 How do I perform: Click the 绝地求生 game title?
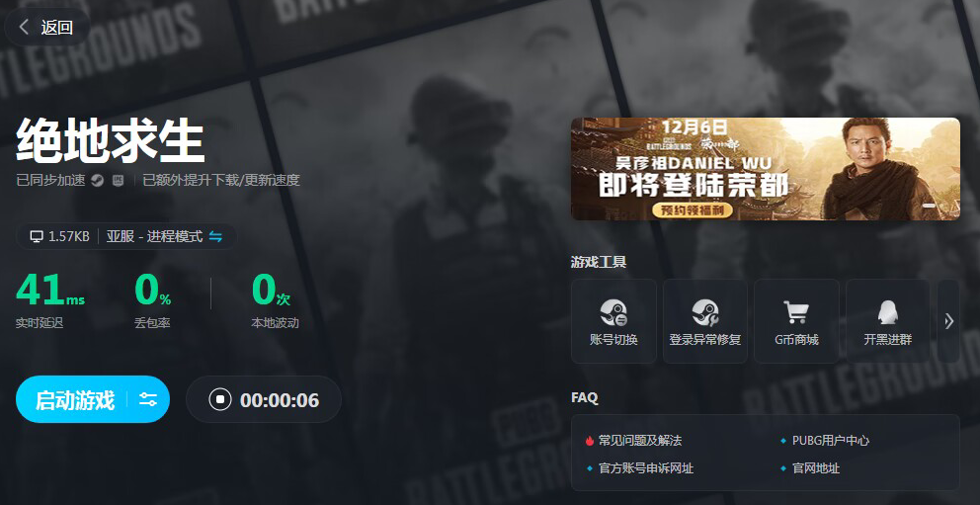coord(110,142)
